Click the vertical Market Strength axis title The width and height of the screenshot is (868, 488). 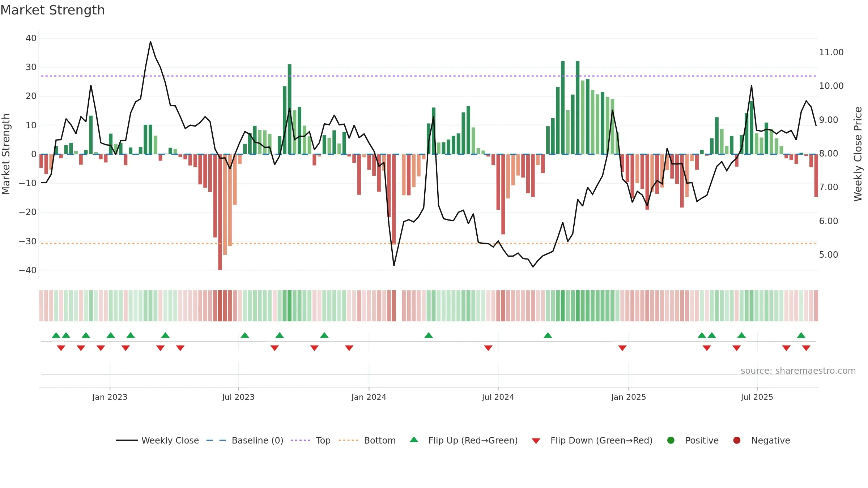coord(6,154)
